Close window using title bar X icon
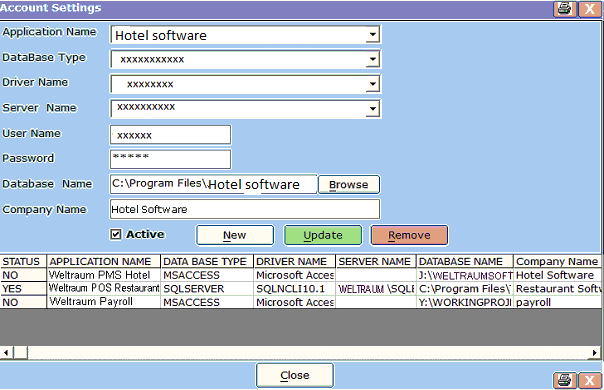Image resolution: width=604 pixels, height=390 pixels. click(589, 8)
